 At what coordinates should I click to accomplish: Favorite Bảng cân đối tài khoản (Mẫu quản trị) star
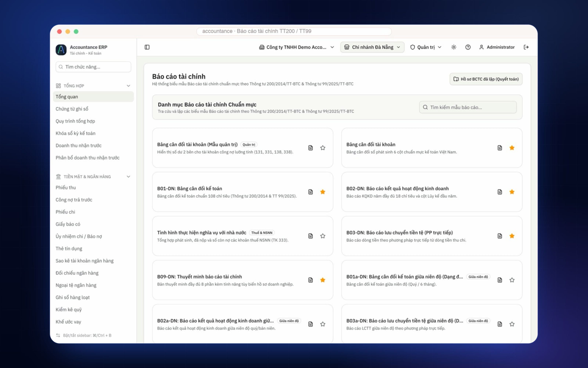323,148
